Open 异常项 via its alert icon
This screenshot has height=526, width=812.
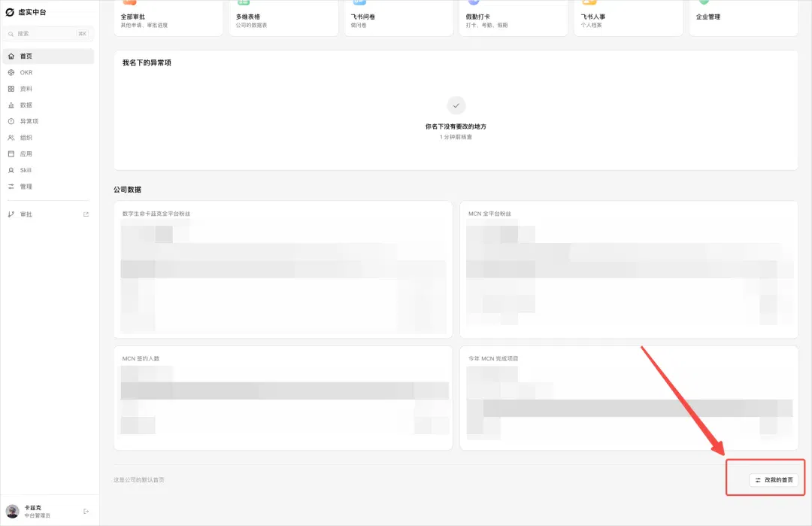click(11, 121)
